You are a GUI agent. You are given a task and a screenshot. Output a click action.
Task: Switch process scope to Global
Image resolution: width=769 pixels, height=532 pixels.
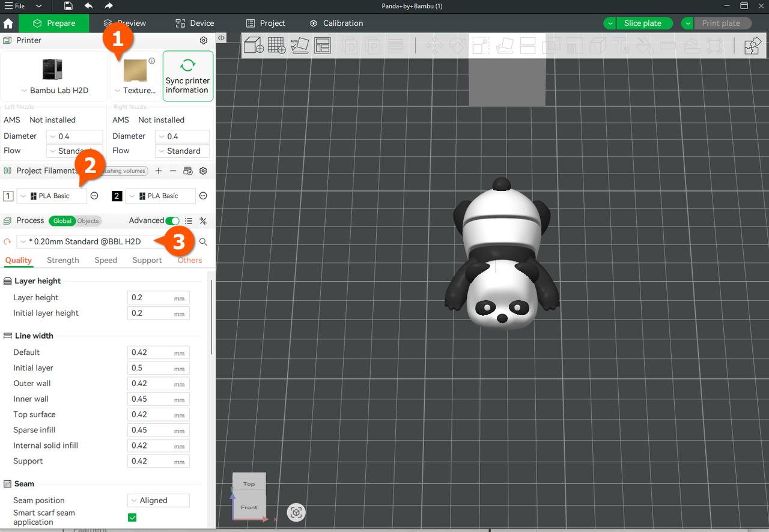tap(62, 221)
